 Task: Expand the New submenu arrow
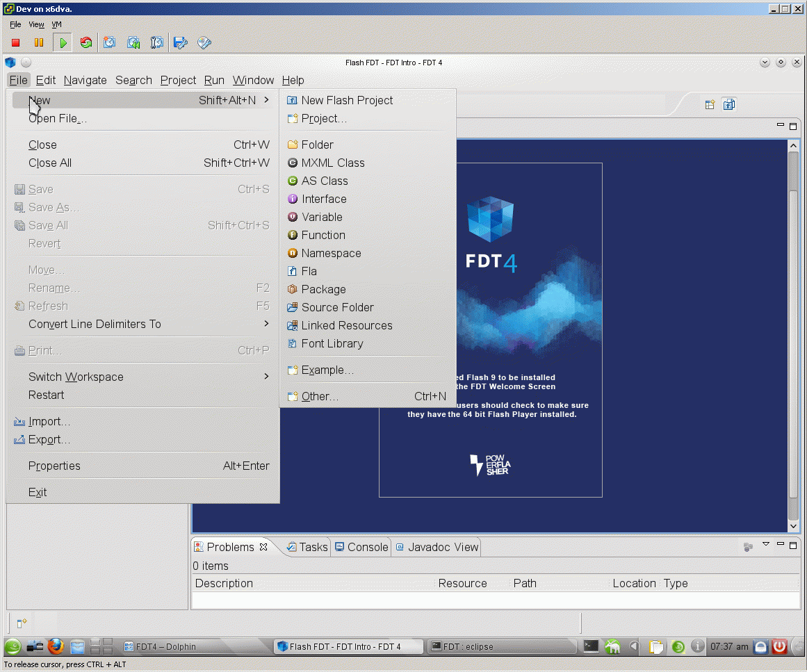pyautogui.click(x=266, y=100)
